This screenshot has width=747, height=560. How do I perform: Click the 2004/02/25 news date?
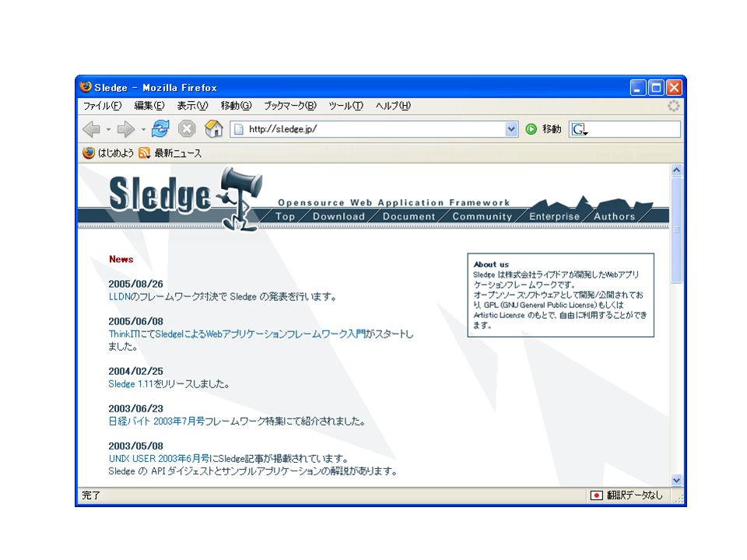(135, 371)
